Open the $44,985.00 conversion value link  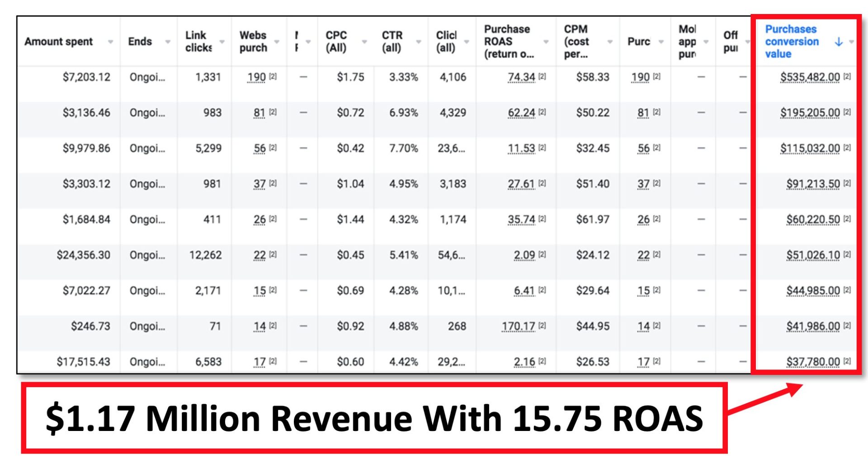click(x=813, y=291)
